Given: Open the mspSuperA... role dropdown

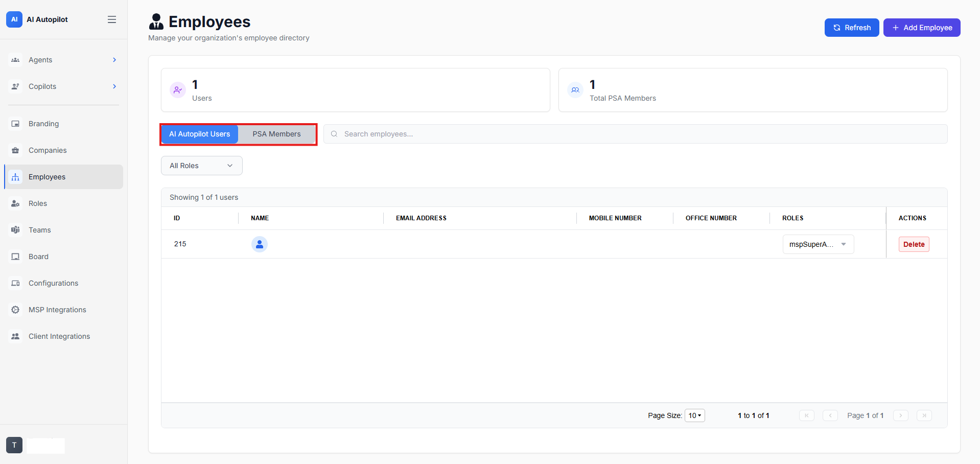Looking at the screenshot, I should click(x=818, y=244).
